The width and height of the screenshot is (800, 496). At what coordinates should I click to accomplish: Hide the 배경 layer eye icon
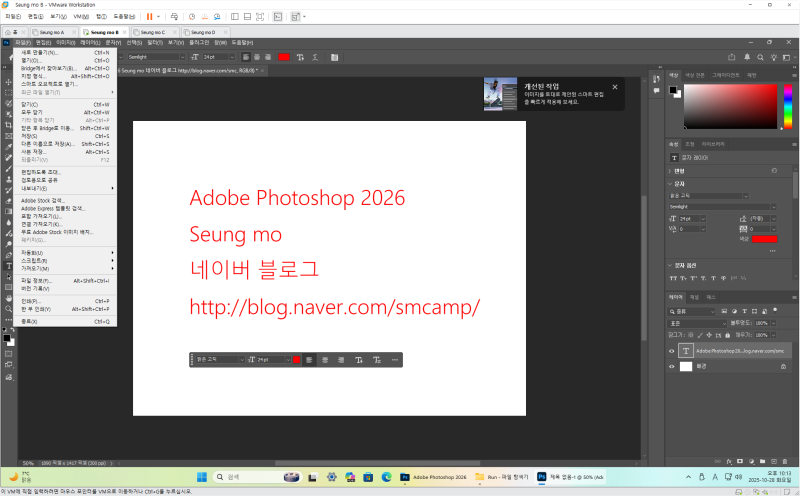click(x=671, y=366)
